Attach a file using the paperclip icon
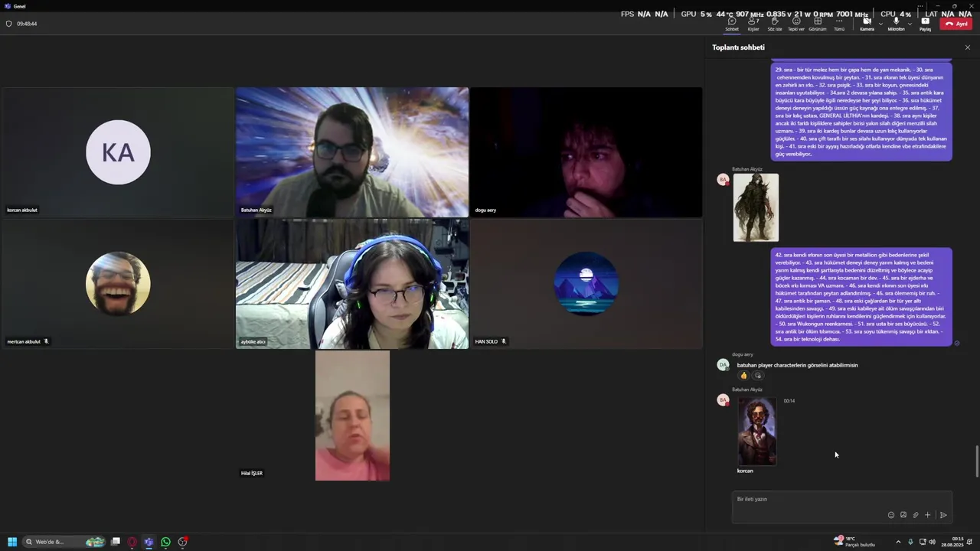Screen dimensions: 980x551 coord(915,515)
